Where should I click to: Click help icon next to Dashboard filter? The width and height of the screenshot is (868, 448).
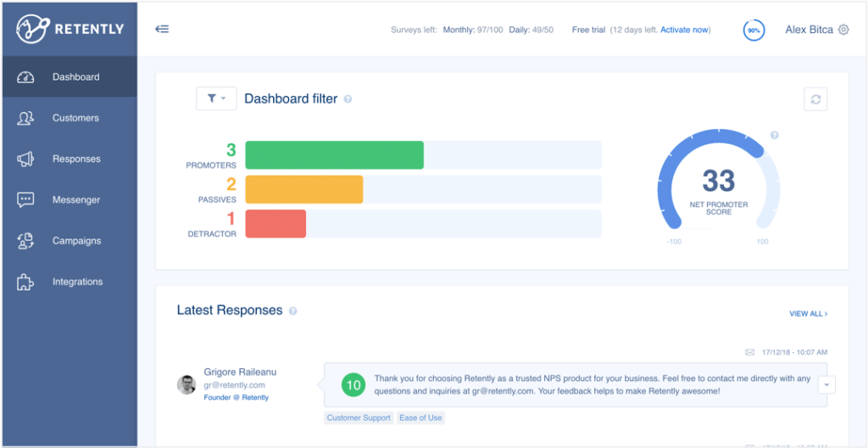(348, 99)
